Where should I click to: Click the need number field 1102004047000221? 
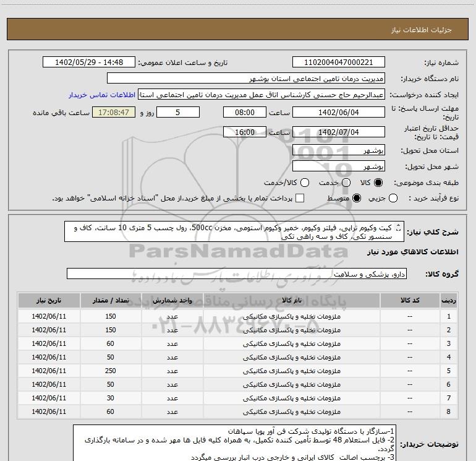pyautogui.click(x=339, y=62)
